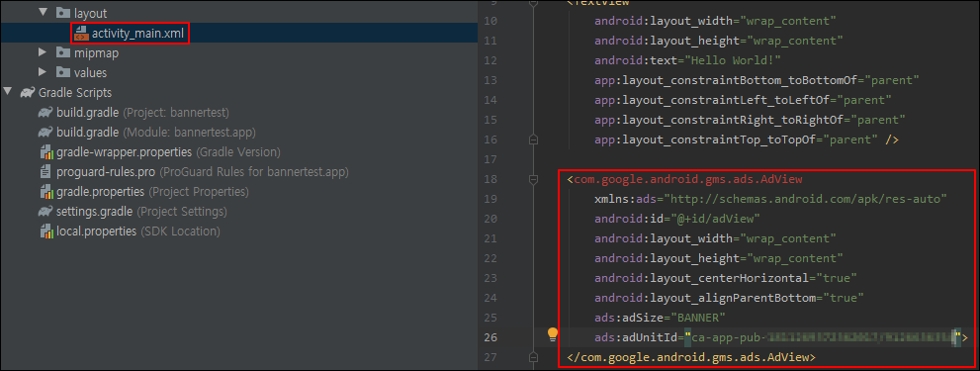Screen dimensions: 980x371
Task: Click the gradle-wrapper.properties file icon
Action: [45, 152]
